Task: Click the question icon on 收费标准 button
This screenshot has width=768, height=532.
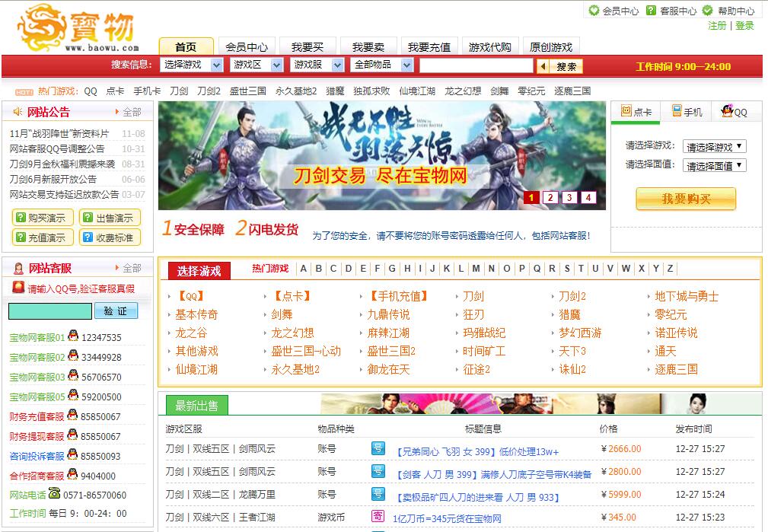Action: 88,237
